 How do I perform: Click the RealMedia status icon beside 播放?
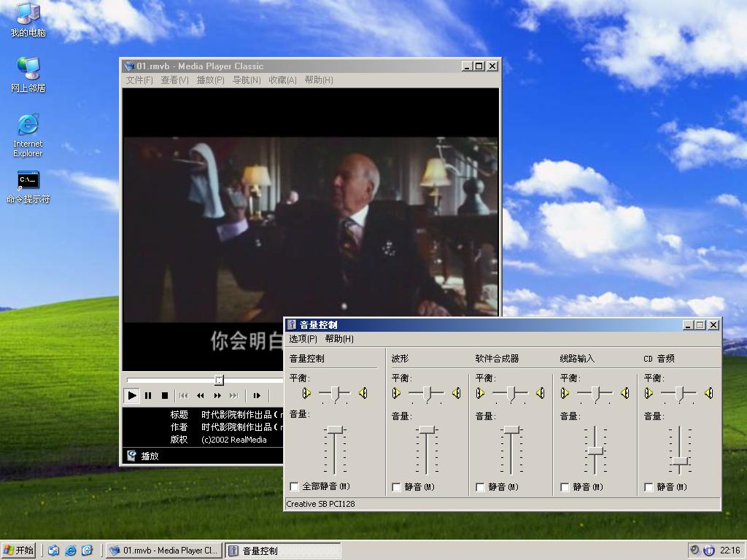(132, 456)
